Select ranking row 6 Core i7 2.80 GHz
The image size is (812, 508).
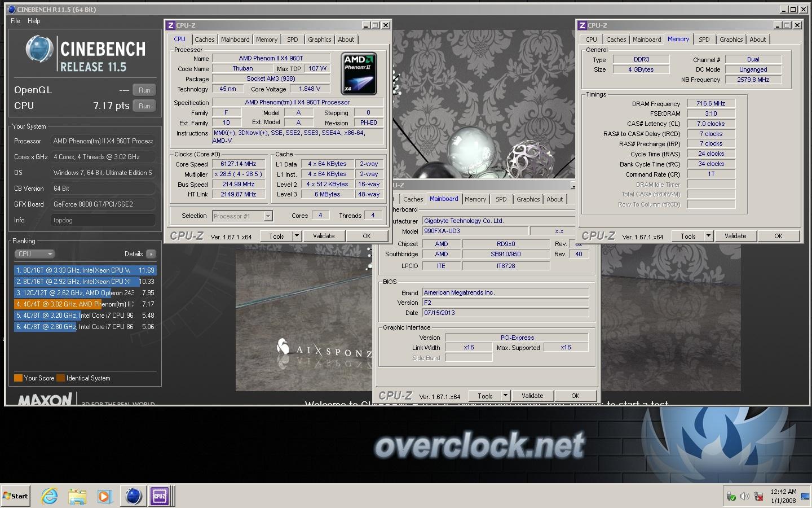(85, 327)
